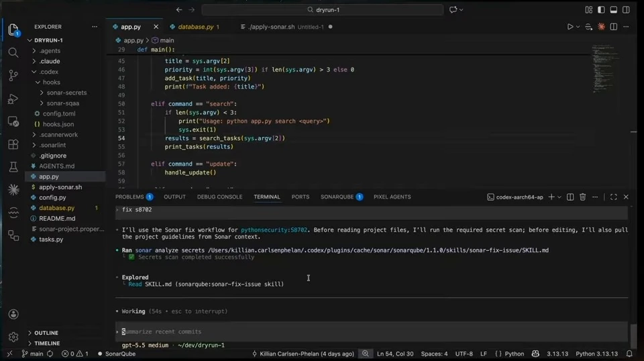Click the Run Python File play button

tap(570, 27)
